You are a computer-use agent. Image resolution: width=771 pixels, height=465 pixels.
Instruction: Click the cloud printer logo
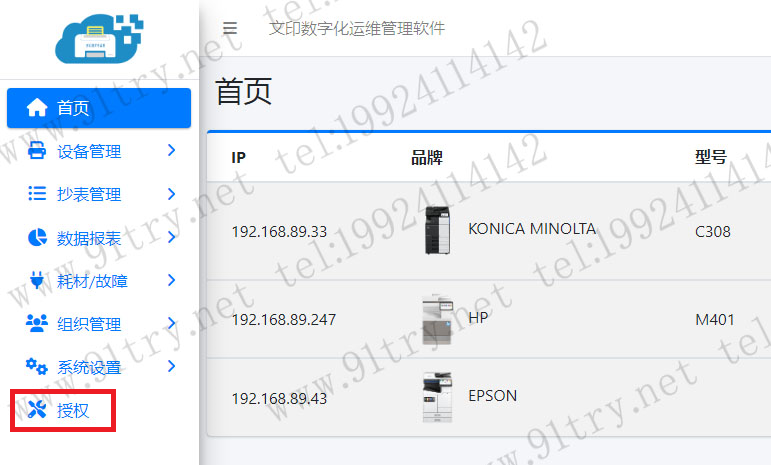pyautogui.click(x=99, y=38)
